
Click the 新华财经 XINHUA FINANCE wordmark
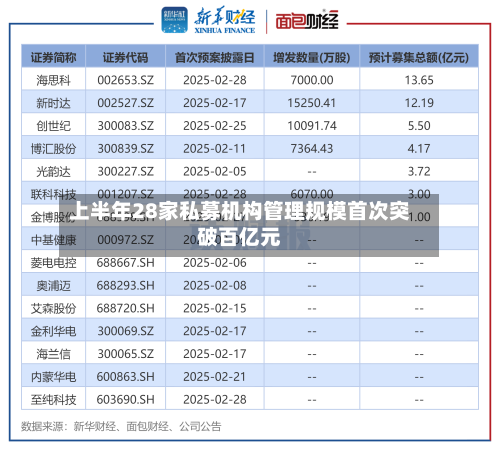(x=225, y=20)
